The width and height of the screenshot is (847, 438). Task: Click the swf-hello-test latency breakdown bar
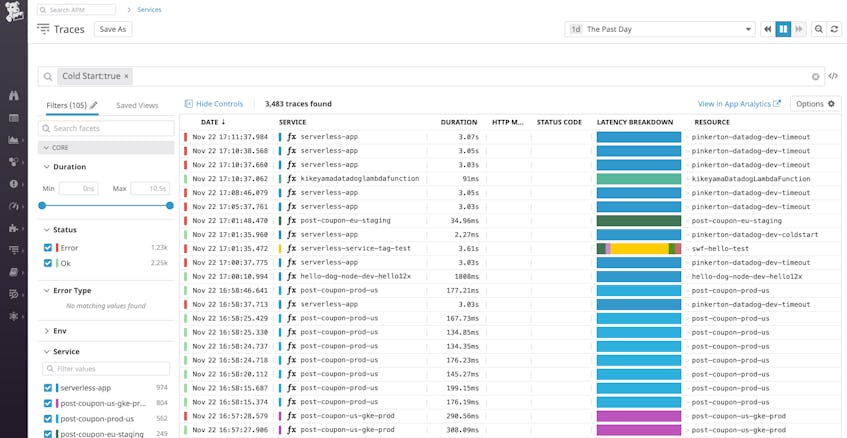coord(638,248)
